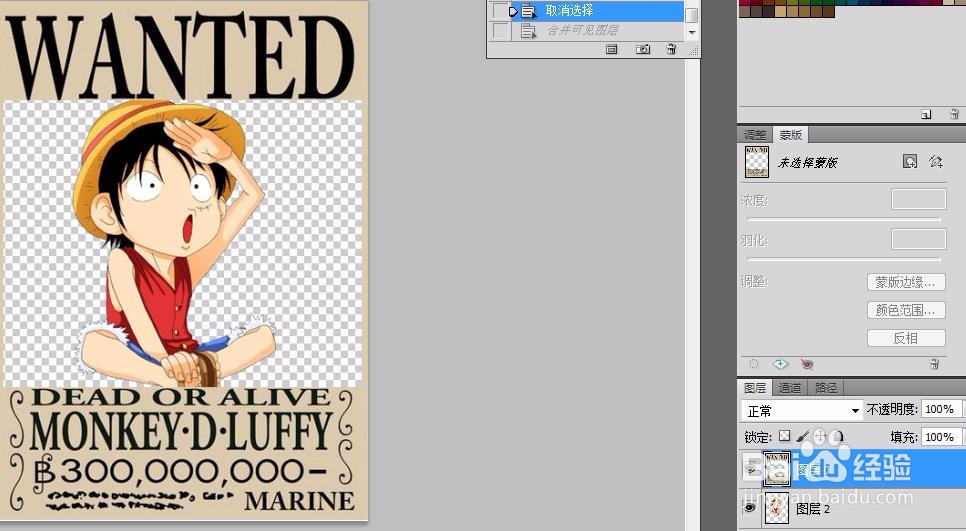Click the 颜色范围... button
The height and width of the screenshot is (531, 966).
click(x=906, y=310)
